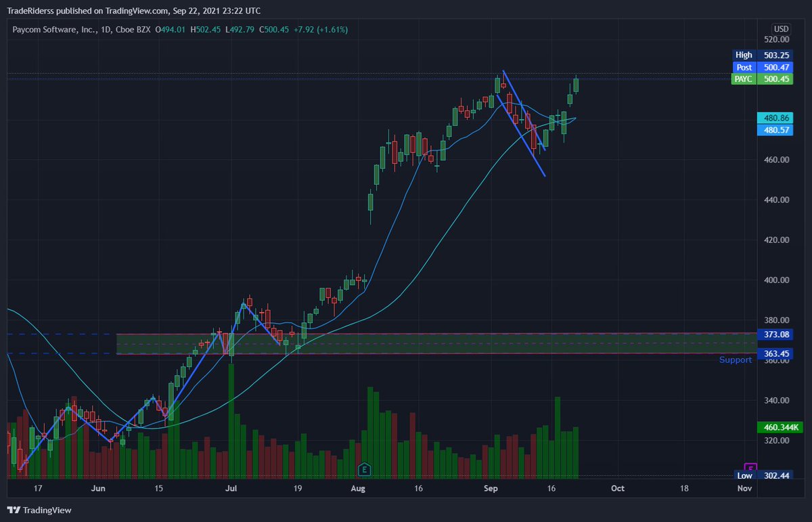Click the 'Paycom Software, Inc.' symbol title

coord(55,30)
